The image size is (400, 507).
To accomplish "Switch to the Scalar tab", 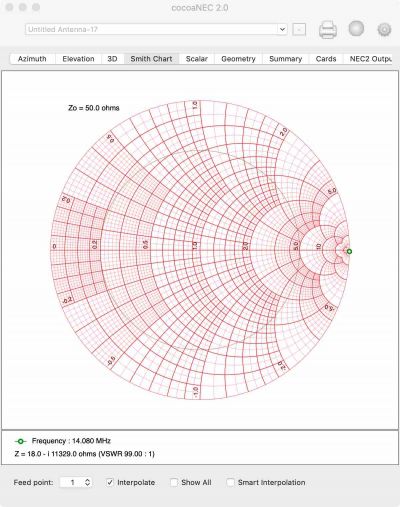I will coord(197,59).
